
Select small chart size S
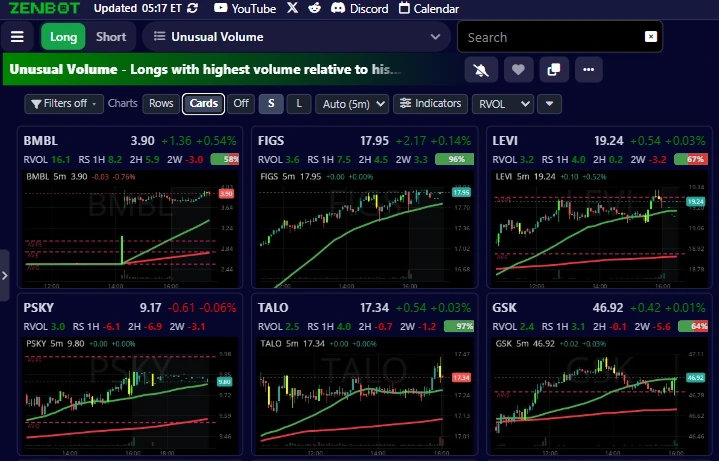point(271,104)
